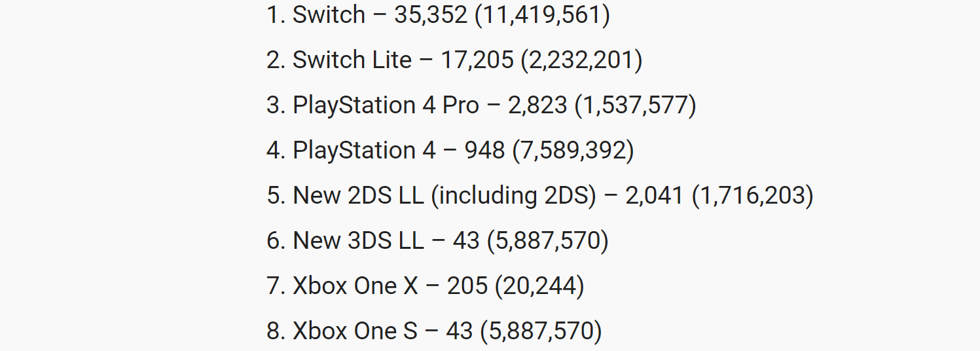The image size is (980, 351).
Task: Click the 5,887,570 total in item 6
Action: point(548,240)
